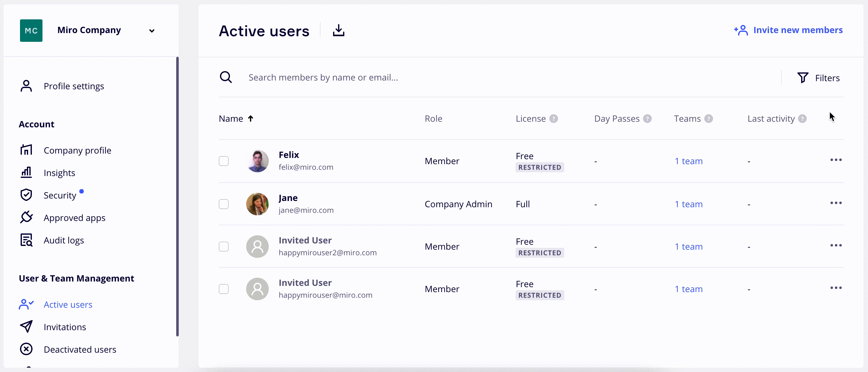Click the sidebar vertical scrollbar
The width and height of the screenshot is (868, 372).
click(x=177, y=197)
